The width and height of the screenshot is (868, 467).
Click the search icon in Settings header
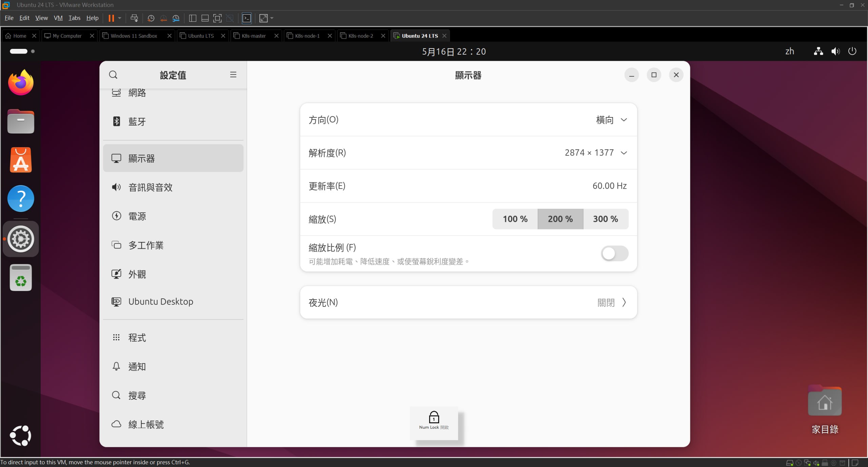(x=113, y=75)
